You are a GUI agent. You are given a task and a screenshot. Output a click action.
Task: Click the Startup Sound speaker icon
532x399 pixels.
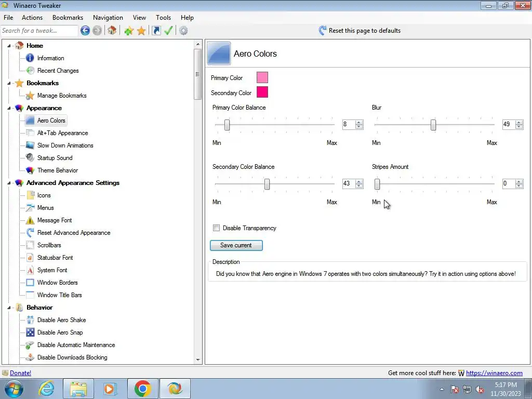30,158
